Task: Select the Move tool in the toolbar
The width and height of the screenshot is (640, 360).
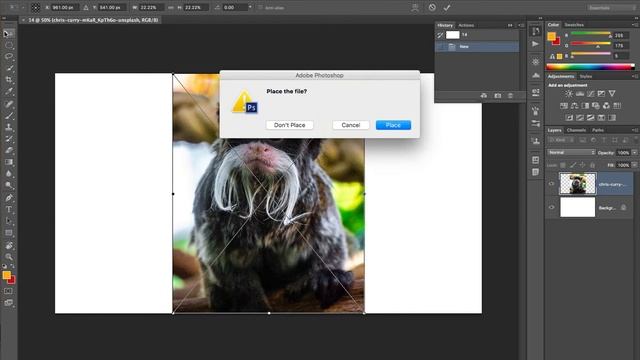Action: pos(8,33)
